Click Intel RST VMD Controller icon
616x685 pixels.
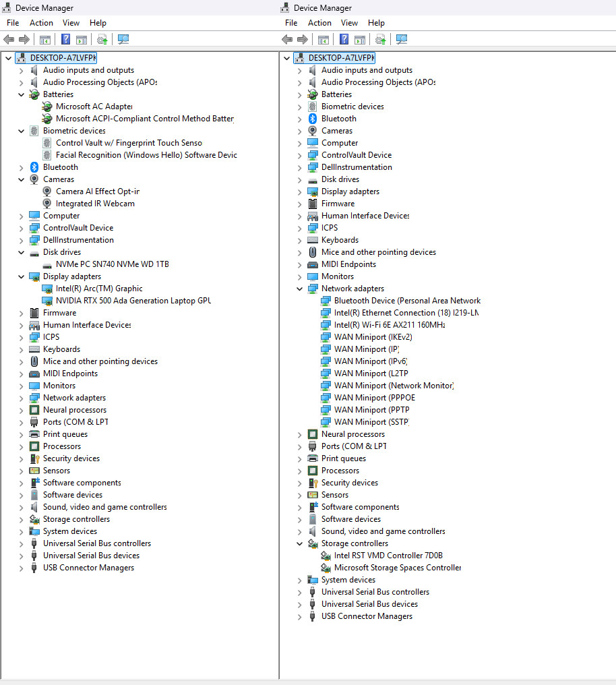tap(326, 556)
